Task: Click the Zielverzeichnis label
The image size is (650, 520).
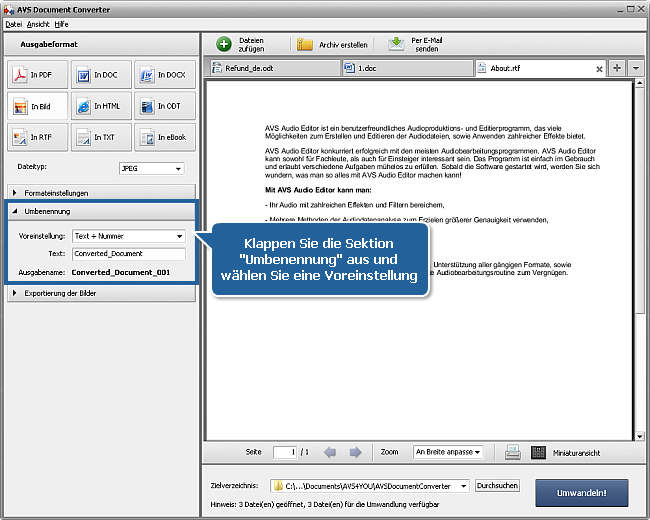Action: pyautogui.click(x=234, y=486)
